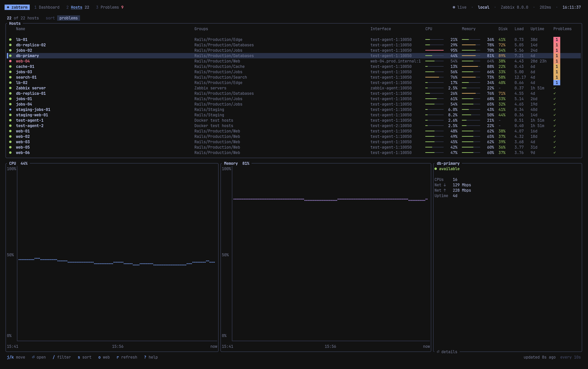The width and height of the screenshot is (588, 369).
Task: Click the local server label
Action: pos(483,7)
